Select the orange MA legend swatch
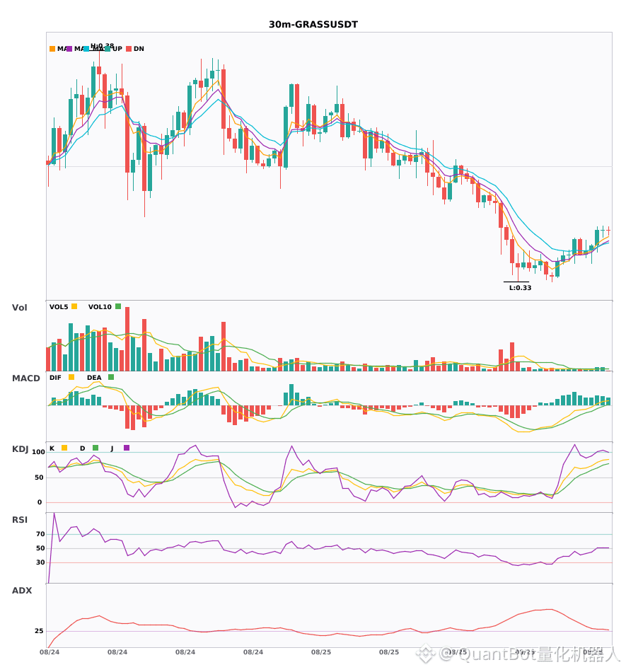This screenshot has height=672, width=626. click(x=52, y=49)
